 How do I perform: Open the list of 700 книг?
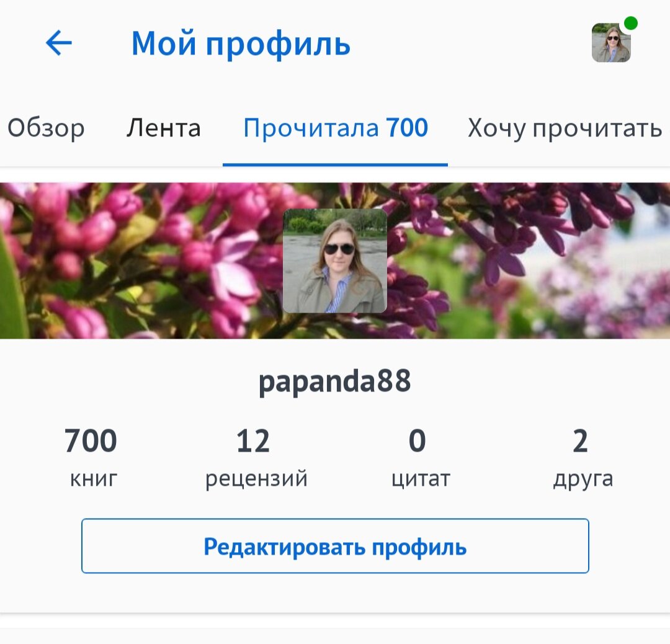(92, 442)
